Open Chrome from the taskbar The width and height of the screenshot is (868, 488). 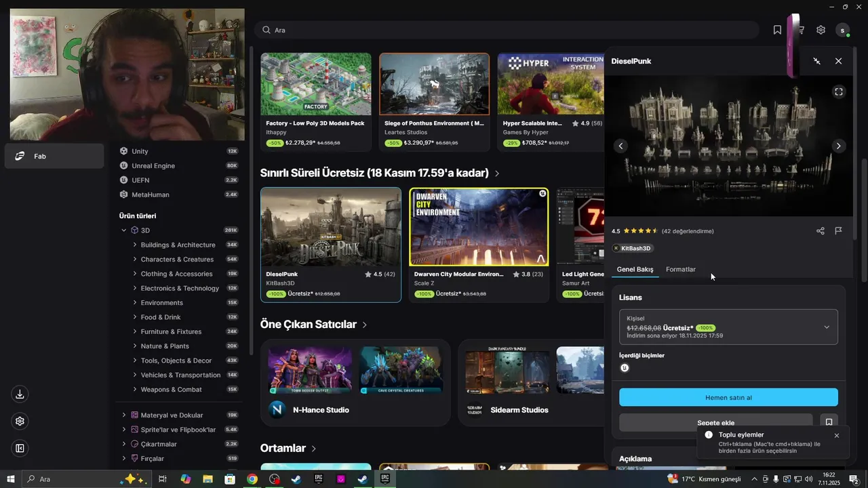(252, 479)
